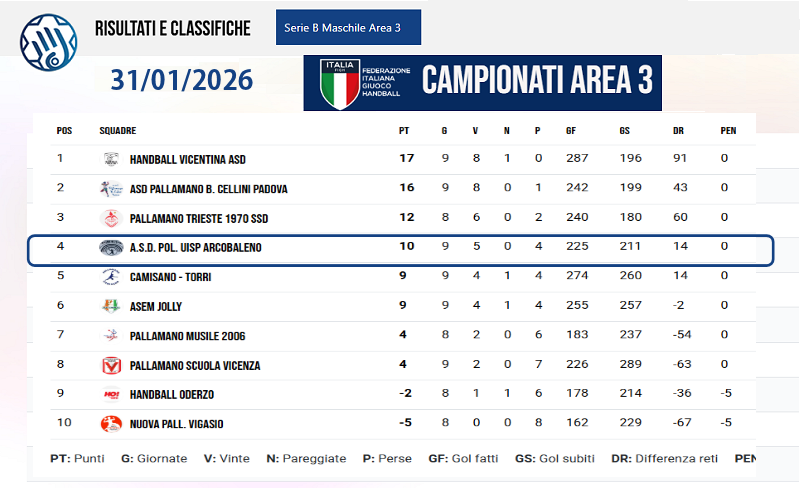Click the handball federation logo top left
The width and height of the screenshot is (800, 488).
point(48,42)
